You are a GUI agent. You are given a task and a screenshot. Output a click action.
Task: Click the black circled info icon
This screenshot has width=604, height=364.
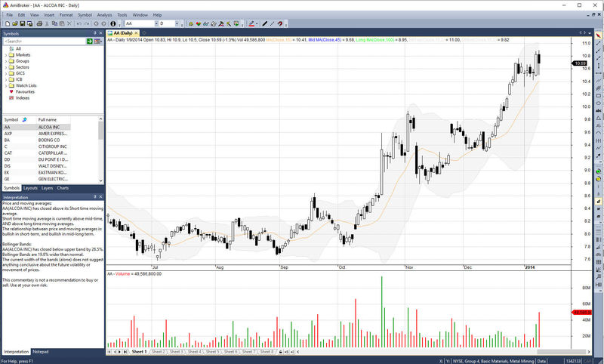[x=112, y=24]
